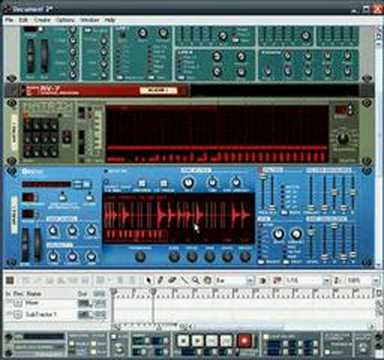
Task: Open the 100% quantize strength dropdown
Action: (375, 281)
